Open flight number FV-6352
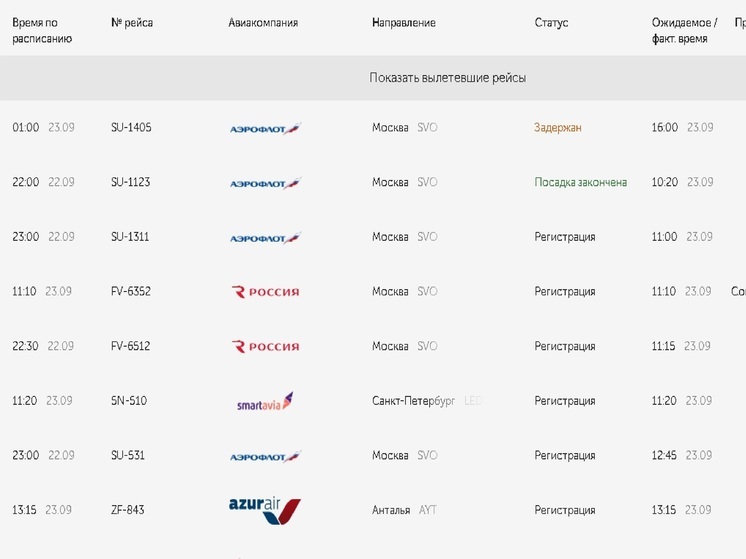This screenshot has width=746, height=559. [x=131, y=291]
